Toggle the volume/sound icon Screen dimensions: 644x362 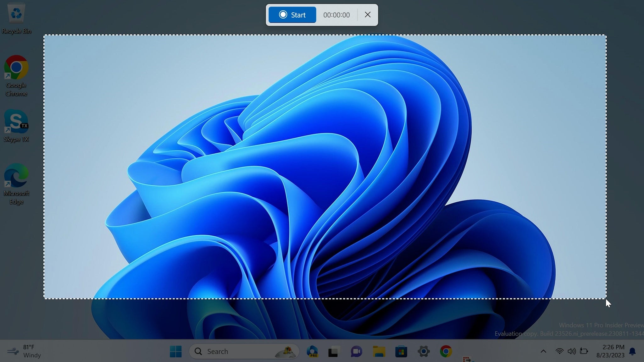pos(572,351)
